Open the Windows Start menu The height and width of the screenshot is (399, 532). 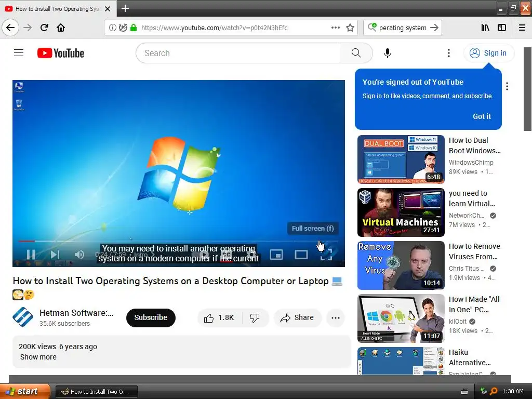(25, 391)
